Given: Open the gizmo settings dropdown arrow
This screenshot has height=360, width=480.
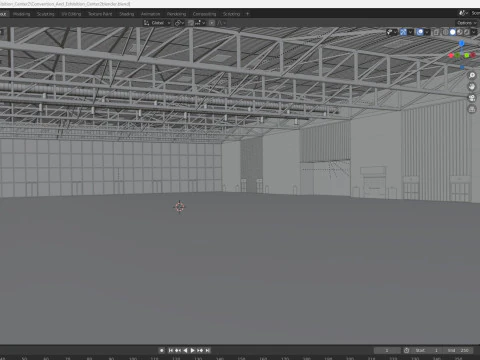Looking at the screenshot, I should (411, 32).
